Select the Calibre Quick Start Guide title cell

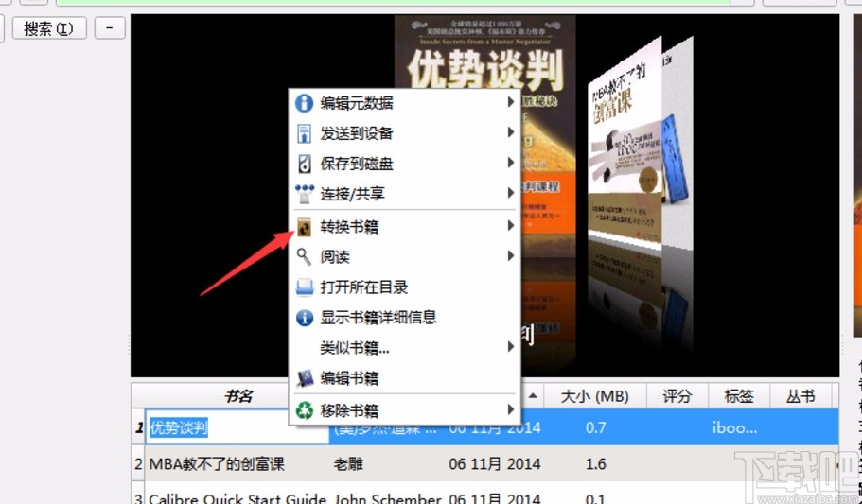237,496
